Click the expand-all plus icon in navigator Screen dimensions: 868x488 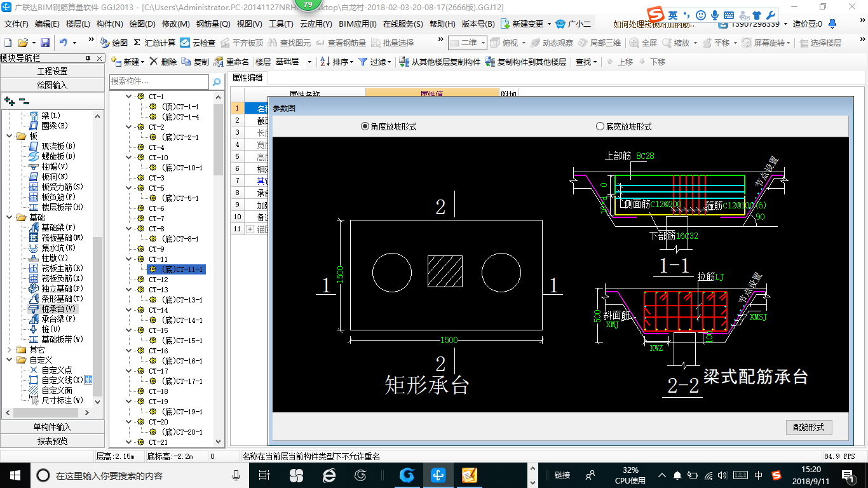[9, 100]
